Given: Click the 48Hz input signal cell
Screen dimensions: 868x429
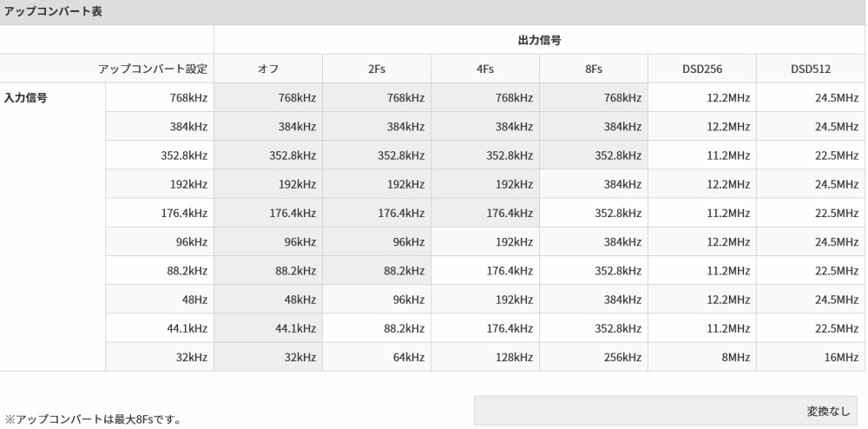Looking at the screenshot, I should tap(160, 299).
